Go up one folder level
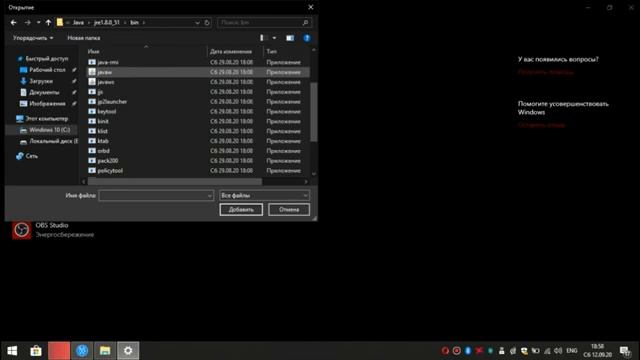The image size is (640, 360). coord(49,22)
